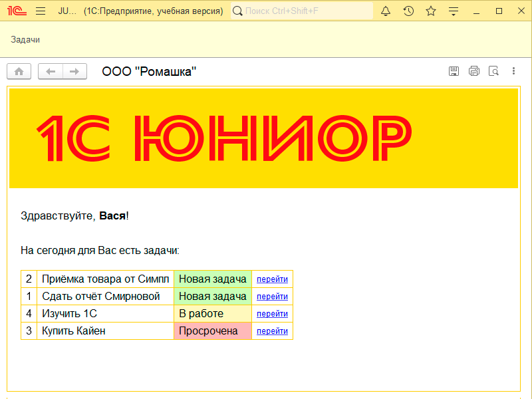Click the В работе status cell
The width and height of the screenshot is (532, 399).
[213, 314]
